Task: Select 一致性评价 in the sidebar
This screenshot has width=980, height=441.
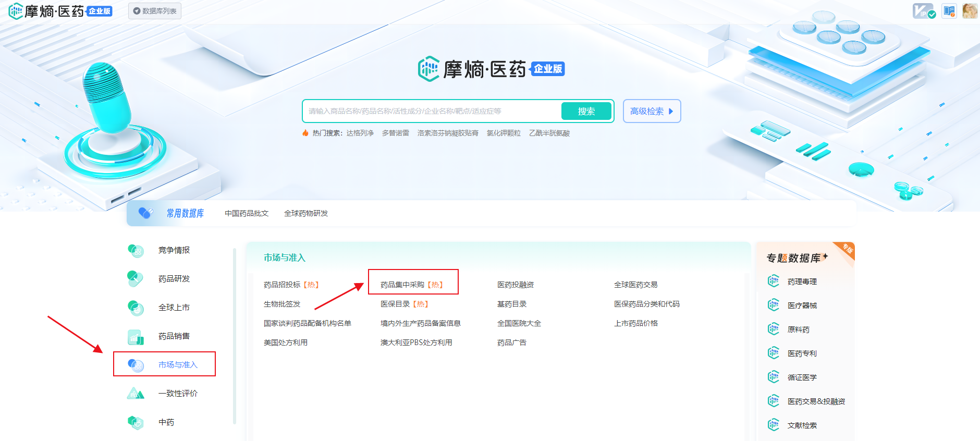Action: pyautogui.click(x=178, y=394)
